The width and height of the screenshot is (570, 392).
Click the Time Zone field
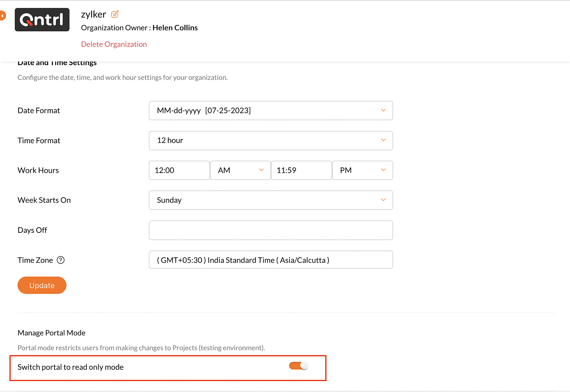point(270,260)
